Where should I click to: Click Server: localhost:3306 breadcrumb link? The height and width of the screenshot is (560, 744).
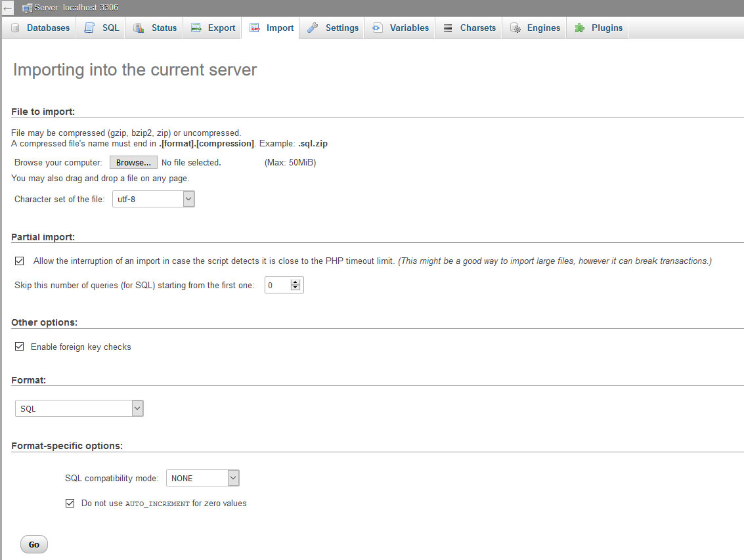click(x=76, y=8)
